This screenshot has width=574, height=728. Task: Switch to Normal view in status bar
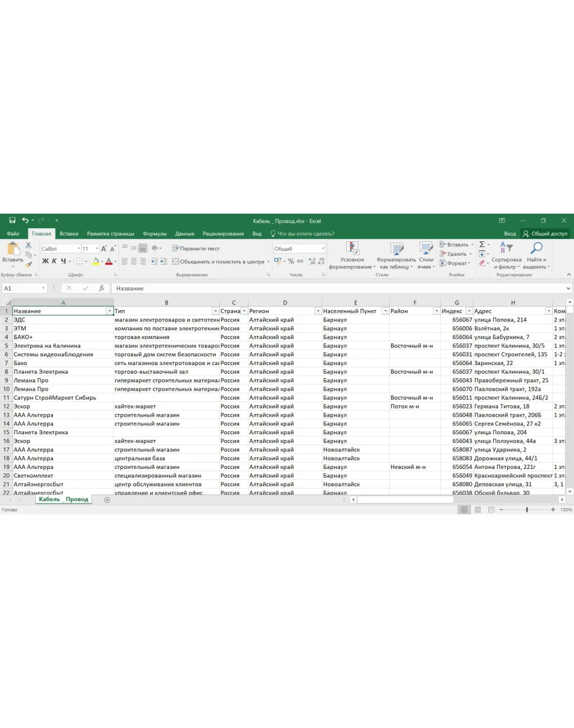coord(464,510)
